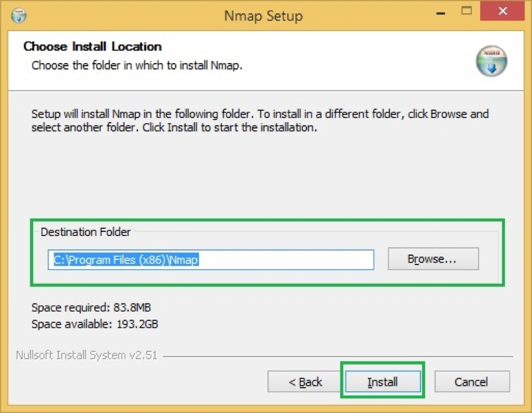
Task: Click the destination folder path field
Action: [211, 260]
